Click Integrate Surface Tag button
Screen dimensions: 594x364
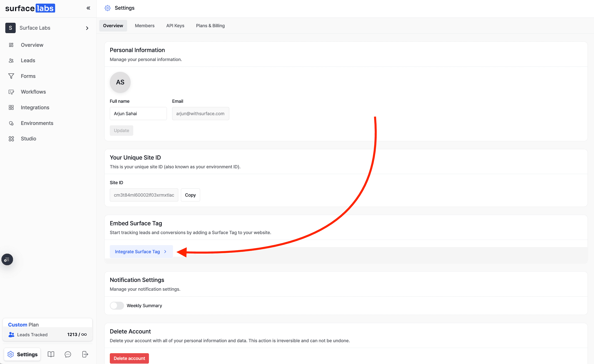tap(141, 252)
